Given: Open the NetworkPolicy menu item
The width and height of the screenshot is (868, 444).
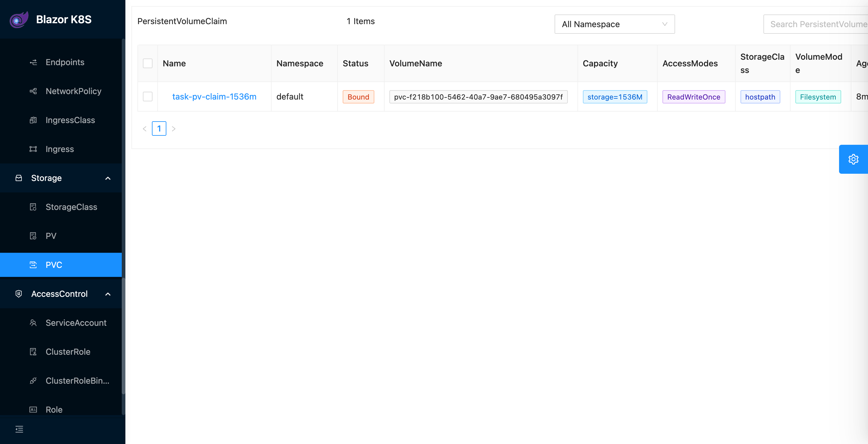Looking at the screenshot, I should point(61,91).
